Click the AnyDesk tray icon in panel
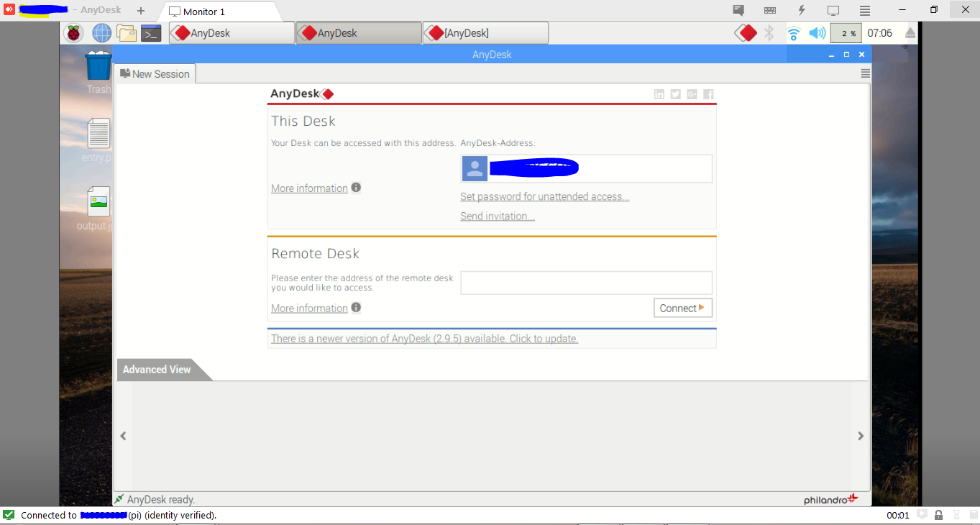Image resolution: width=980 pixels, height=525 pixels. (746, 33)
